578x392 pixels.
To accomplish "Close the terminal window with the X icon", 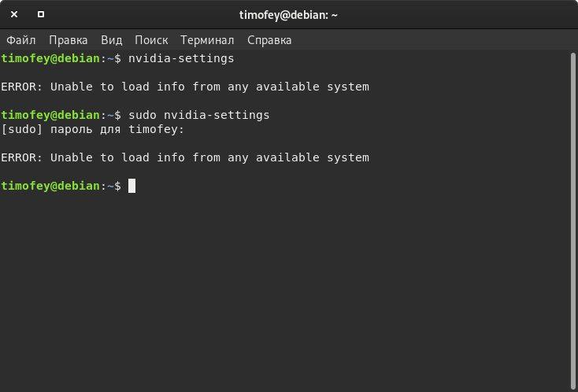I will tap(14, 14).
